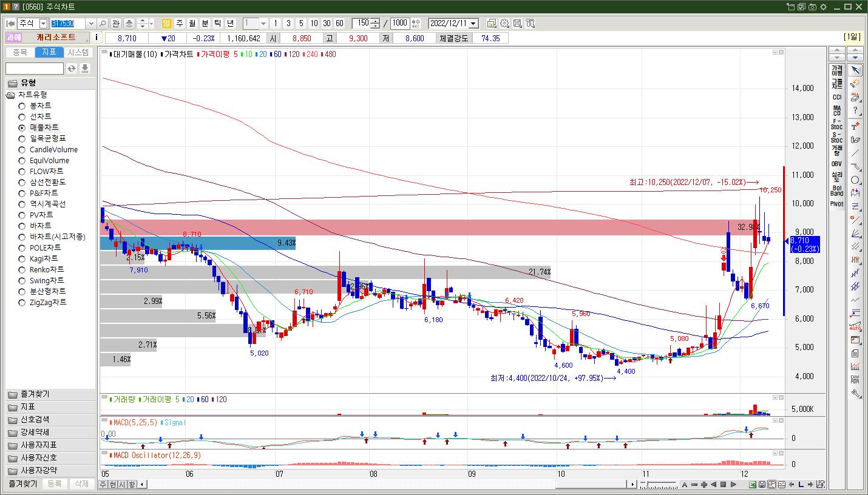Click the AUTO trendline tool
868x495 pixels.
point(855,327)
